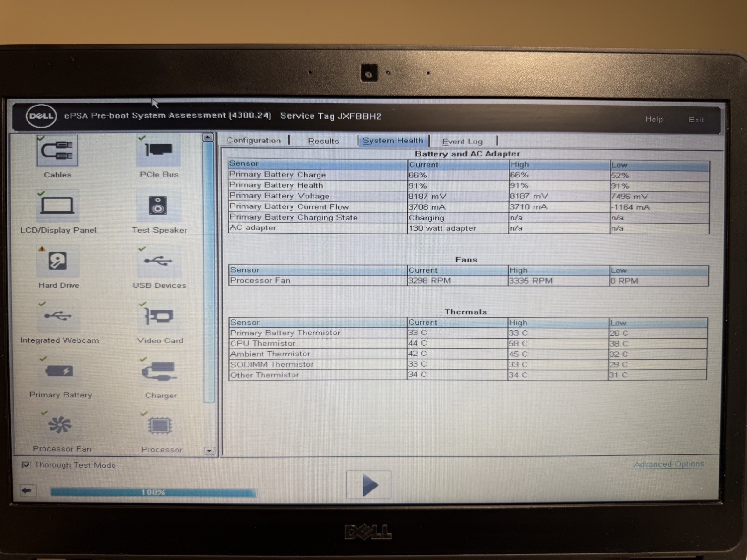
Task: Click the device list scroll-down arrow
Action: pyautogui.click(x=209, y=451)
